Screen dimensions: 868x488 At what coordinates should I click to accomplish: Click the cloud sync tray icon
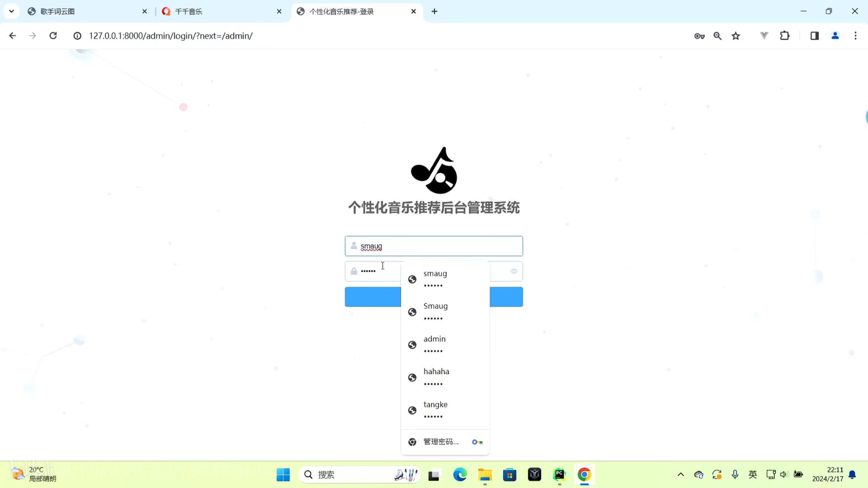[x=699, y=474]
